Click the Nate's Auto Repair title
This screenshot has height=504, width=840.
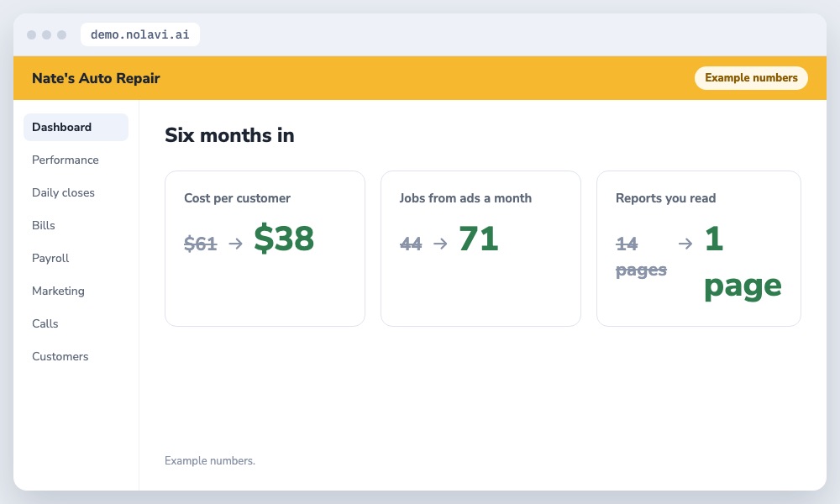pyautogui.click(x=96, y=78)
